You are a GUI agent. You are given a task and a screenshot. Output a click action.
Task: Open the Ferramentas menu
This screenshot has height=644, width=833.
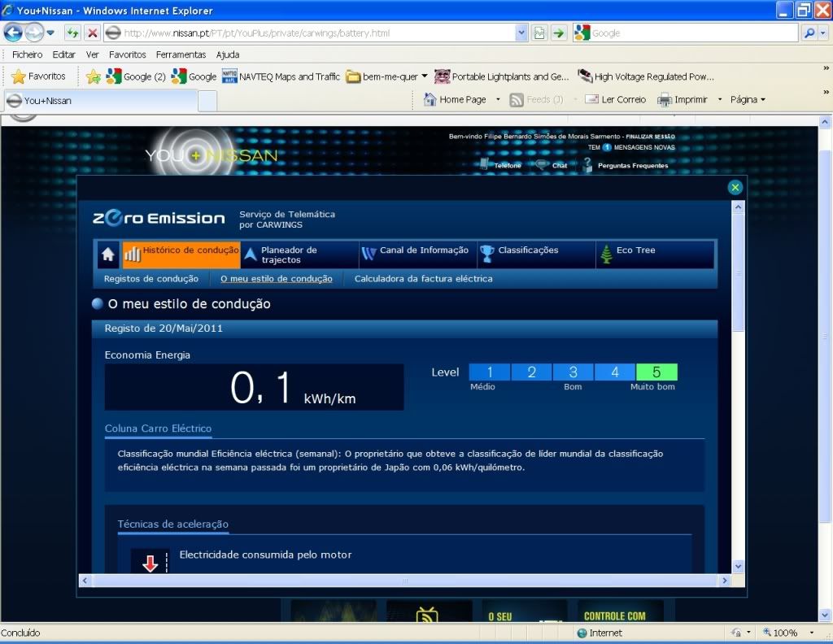coord(181,54)
